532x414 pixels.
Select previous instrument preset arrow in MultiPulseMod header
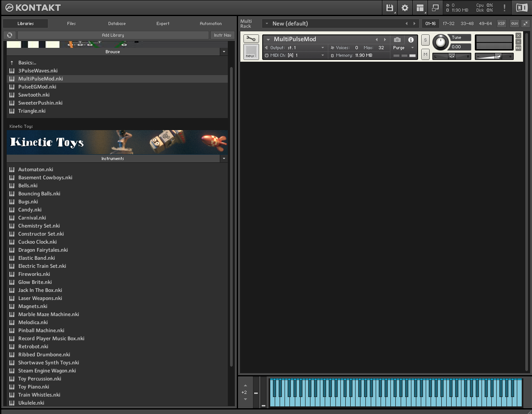377,39
